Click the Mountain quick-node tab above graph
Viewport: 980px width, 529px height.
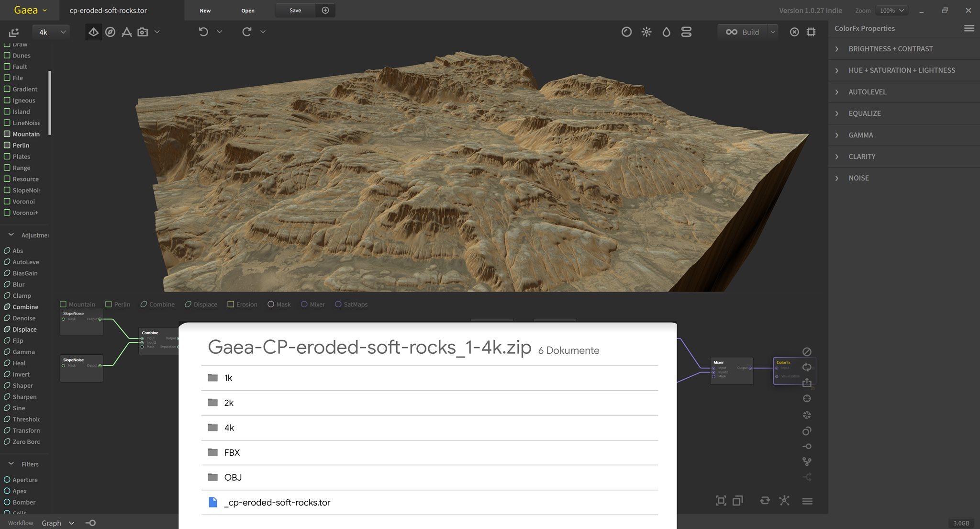point(78,304)
